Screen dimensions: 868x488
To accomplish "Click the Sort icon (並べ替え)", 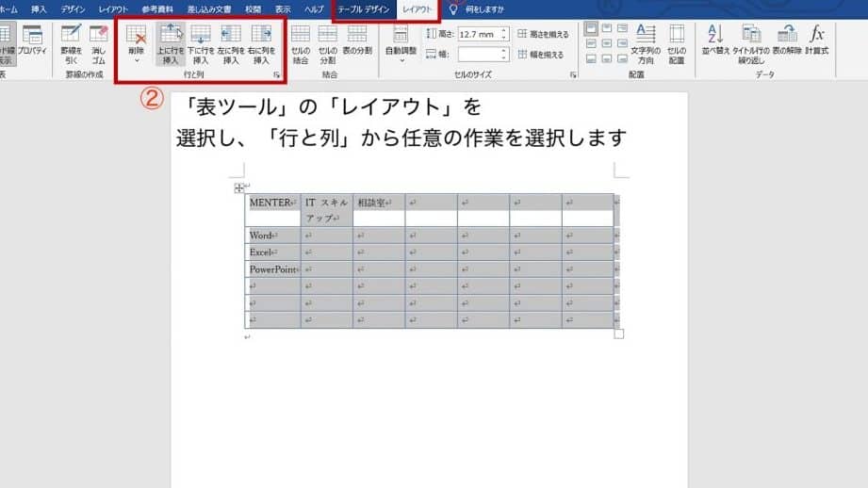I will pyautogui.click(x=715, y=42).
